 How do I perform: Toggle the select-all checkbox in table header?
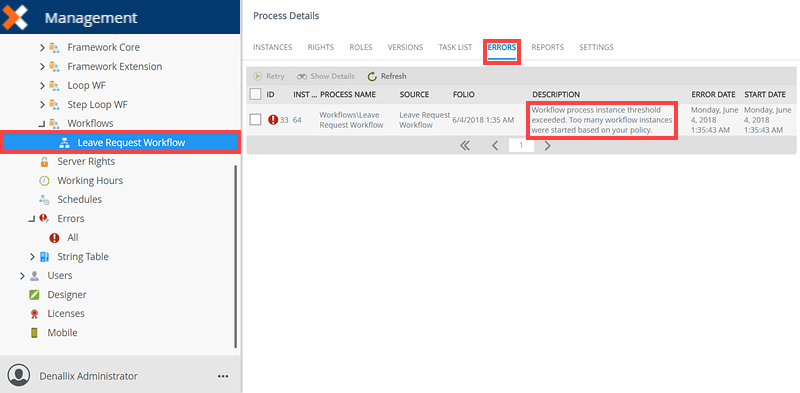256,94
